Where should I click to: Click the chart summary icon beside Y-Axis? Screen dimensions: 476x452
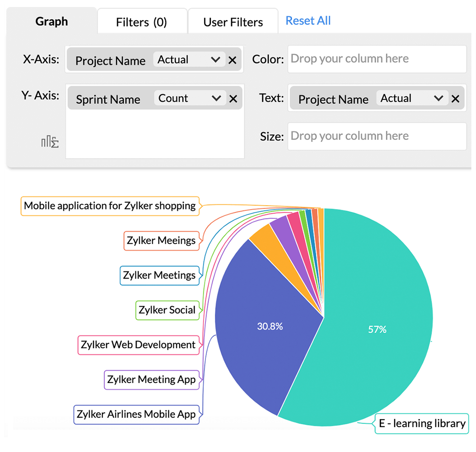50,142
